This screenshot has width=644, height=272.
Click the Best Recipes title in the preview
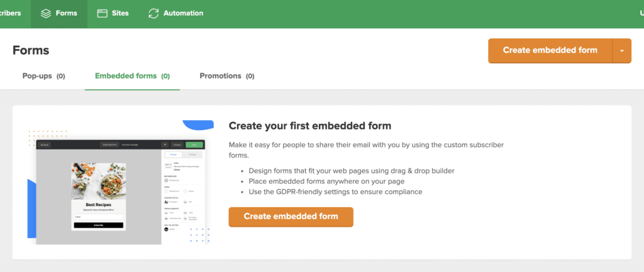point(99,204)
